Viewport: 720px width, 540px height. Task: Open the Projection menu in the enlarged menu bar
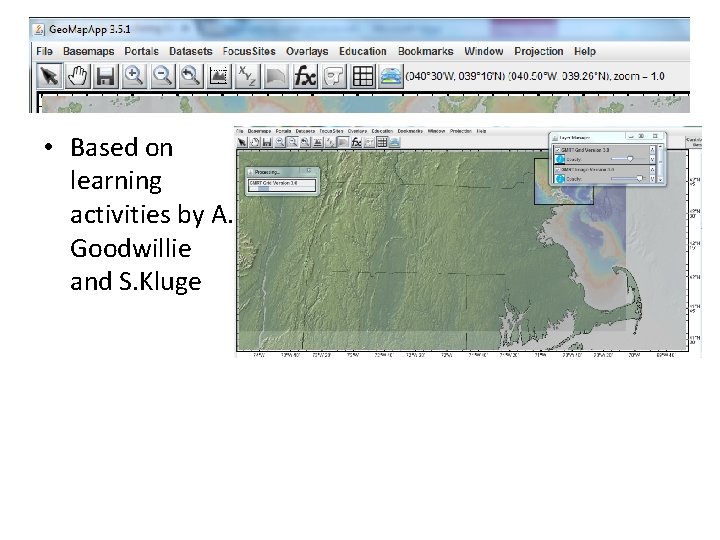point(539,51)
